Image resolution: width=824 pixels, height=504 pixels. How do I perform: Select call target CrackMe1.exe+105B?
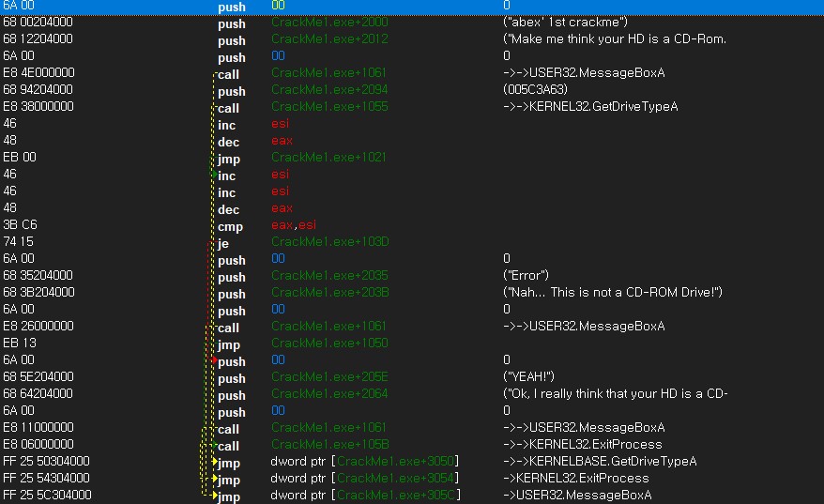pyautogui.click(x=330, y=445)
